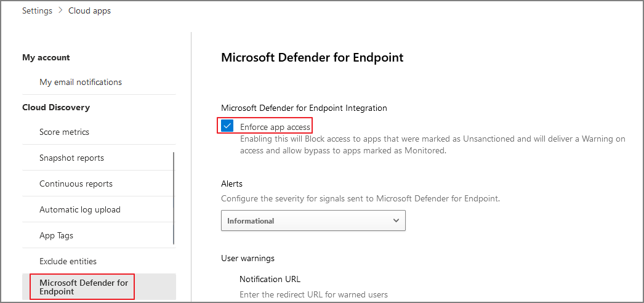The height and width of the screenshot is (303, 644).
Task: Select App Tags in sidebar
Action: 56,236
